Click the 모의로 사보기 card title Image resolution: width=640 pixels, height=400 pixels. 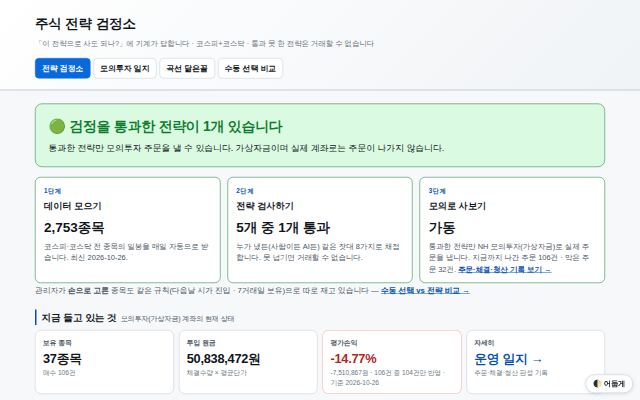pos(457,206)
